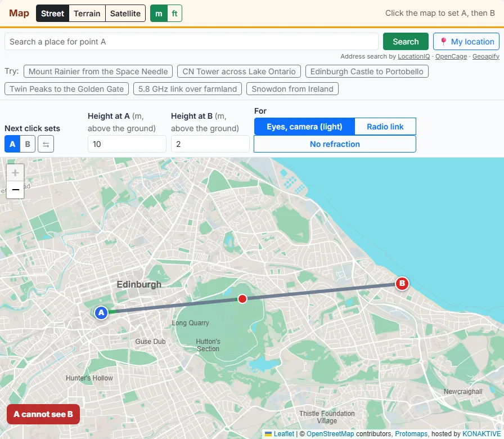
Task: Use My location button
Action: click(x=466, y=42)
